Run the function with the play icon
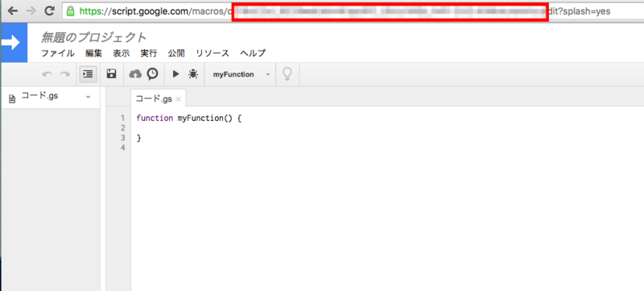Screen dimensions: 644x291 [175, 74]
